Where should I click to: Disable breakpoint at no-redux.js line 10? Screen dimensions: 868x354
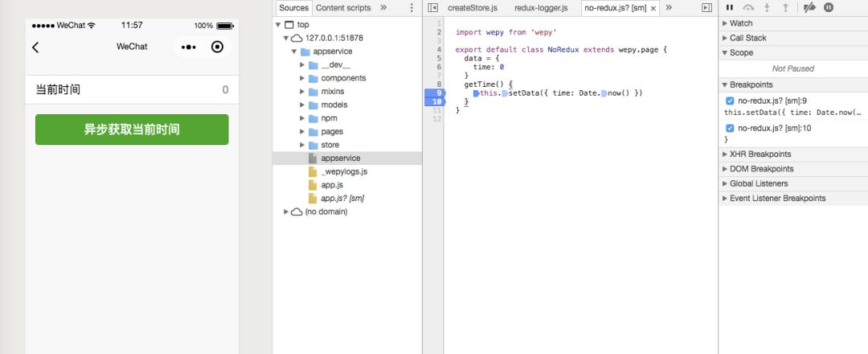pos(730,129)
